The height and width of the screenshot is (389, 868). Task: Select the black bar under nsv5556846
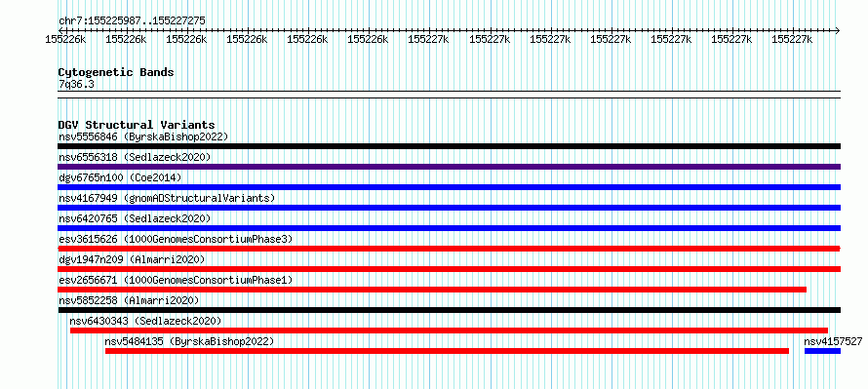click(x=449, y=146)
